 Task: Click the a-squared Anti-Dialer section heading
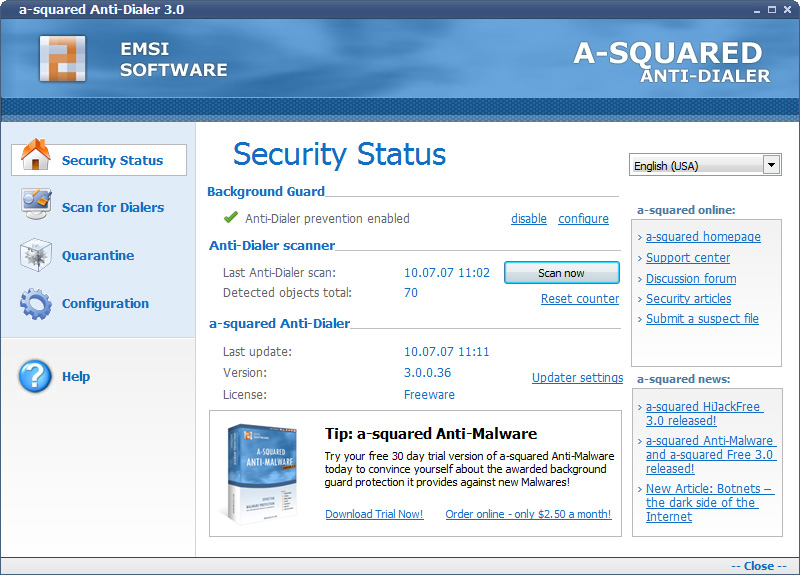pyautogui.click(x=280, y=323)
